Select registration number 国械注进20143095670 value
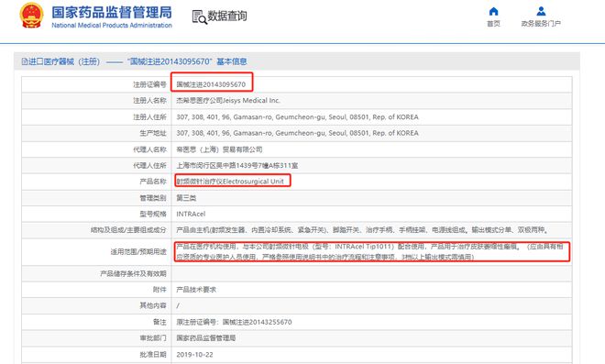 pos(211,84)
